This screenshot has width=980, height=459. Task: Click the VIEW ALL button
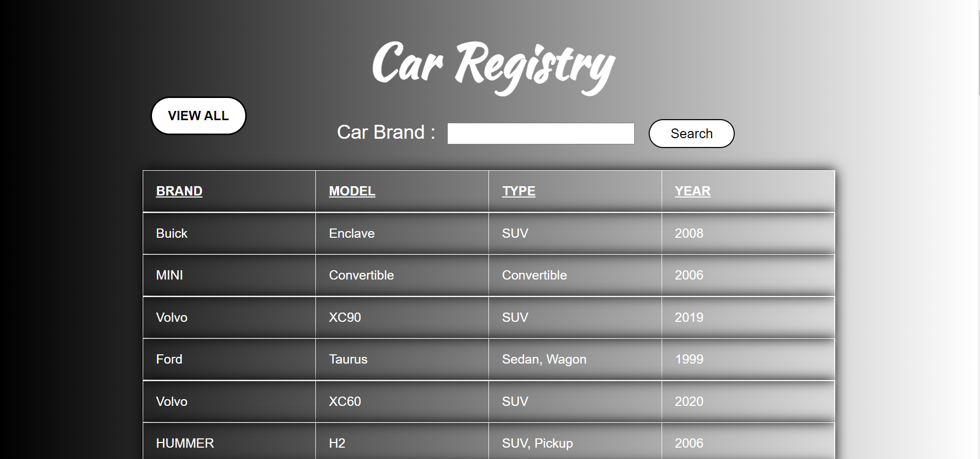198,116
